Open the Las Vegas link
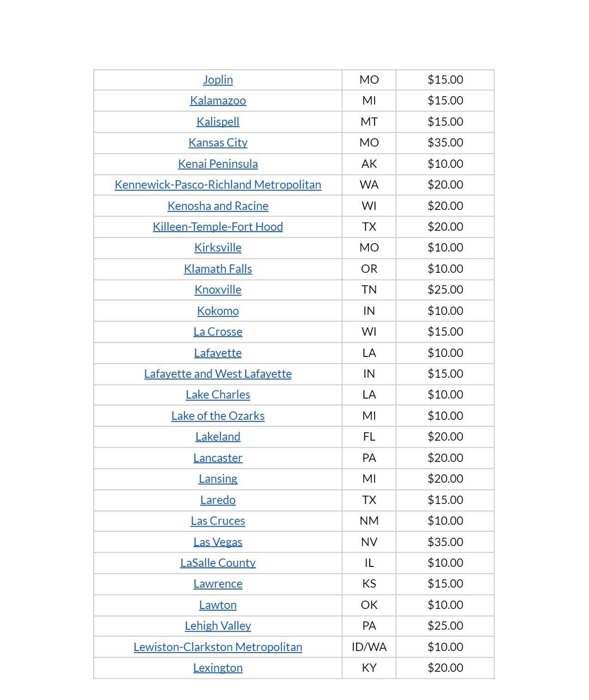Image resolution: width=589 pixels, height=700 pixels. pos(218,542)
